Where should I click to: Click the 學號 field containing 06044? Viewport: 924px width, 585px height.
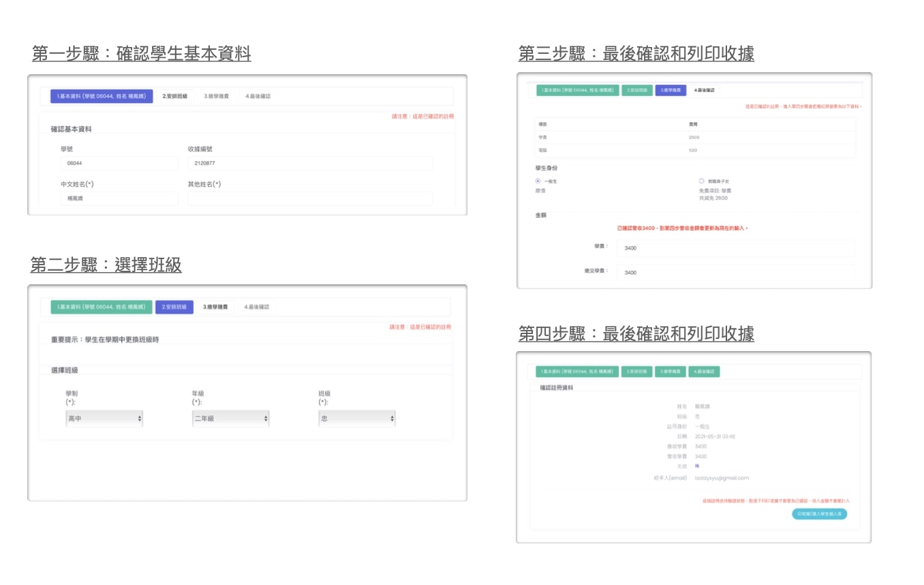(119, 164)
